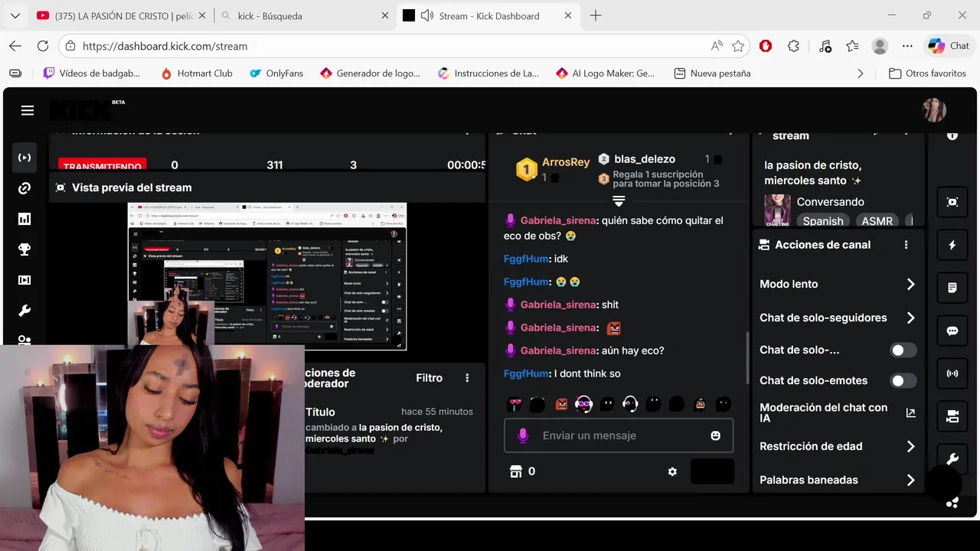Click the broadcast signal icon in right rail
The height and width of the screenshot is (551, 980).
click(952, 373)
